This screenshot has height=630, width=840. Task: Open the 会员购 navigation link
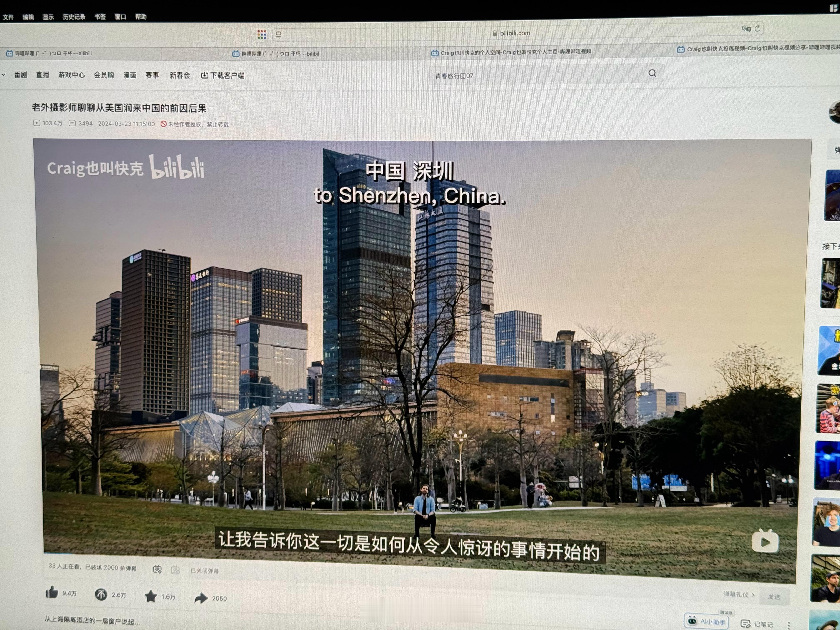104,75
